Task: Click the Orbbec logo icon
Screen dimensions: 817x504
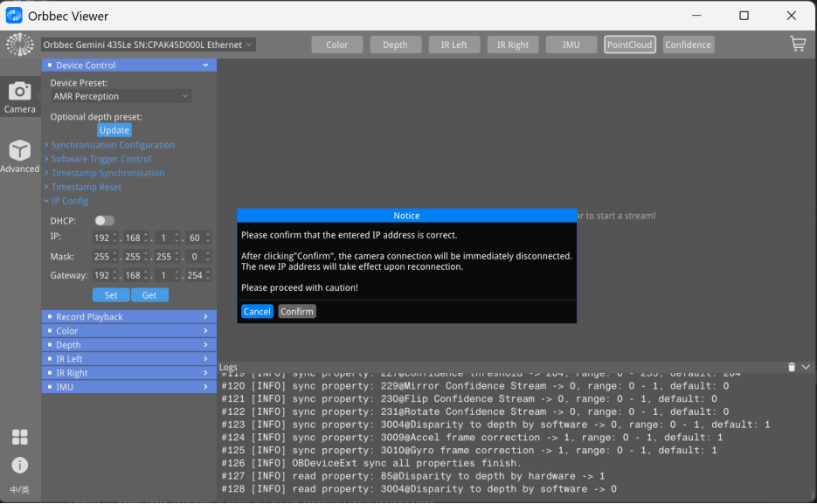Action: 19,45
